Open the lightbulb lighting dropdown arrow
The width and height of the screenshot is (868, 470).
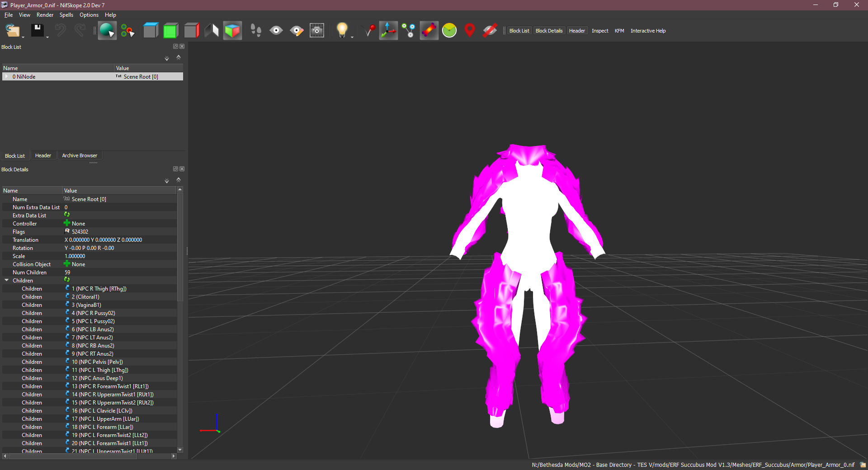[x=352, y=37]
